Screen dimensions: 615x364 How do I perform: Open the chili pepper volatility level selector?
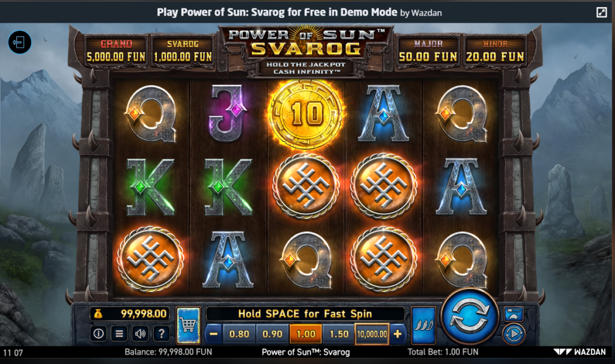(423, 325)
